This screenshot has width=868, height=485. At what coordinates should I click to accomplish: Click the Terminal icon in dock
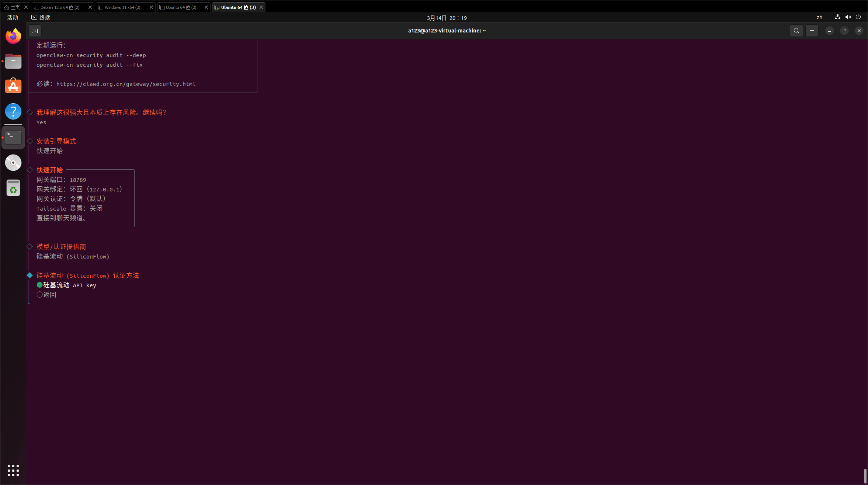13,137
